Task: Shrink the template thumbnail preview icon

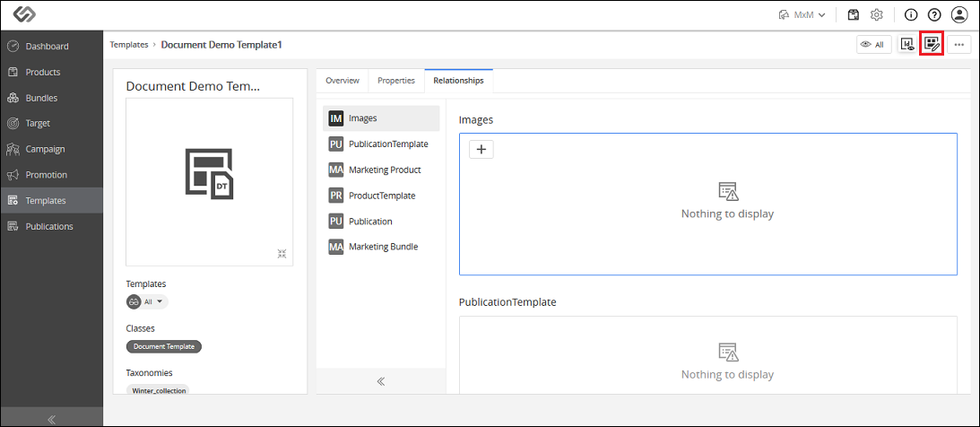Action: (x=282, y=253)
